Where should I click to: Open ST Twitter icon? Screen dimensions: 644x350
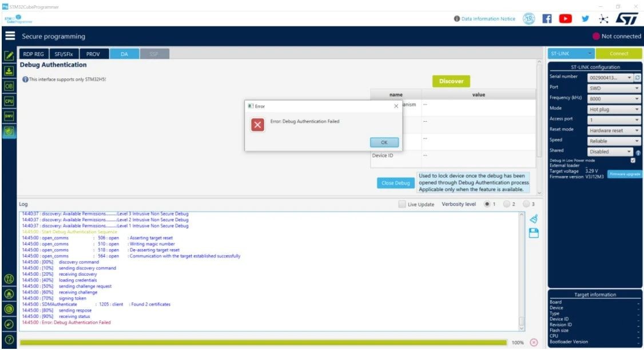[585, 18]
